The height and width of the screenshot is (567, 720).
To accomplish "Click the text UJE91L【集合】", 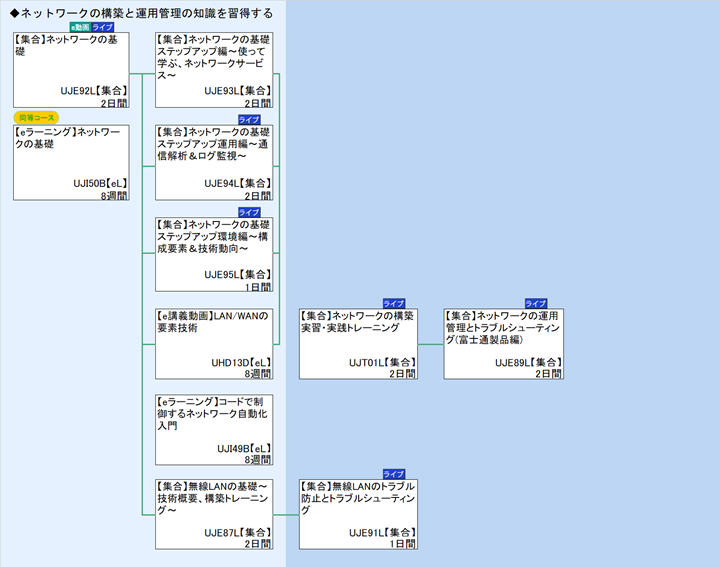I will click(382, 533).
